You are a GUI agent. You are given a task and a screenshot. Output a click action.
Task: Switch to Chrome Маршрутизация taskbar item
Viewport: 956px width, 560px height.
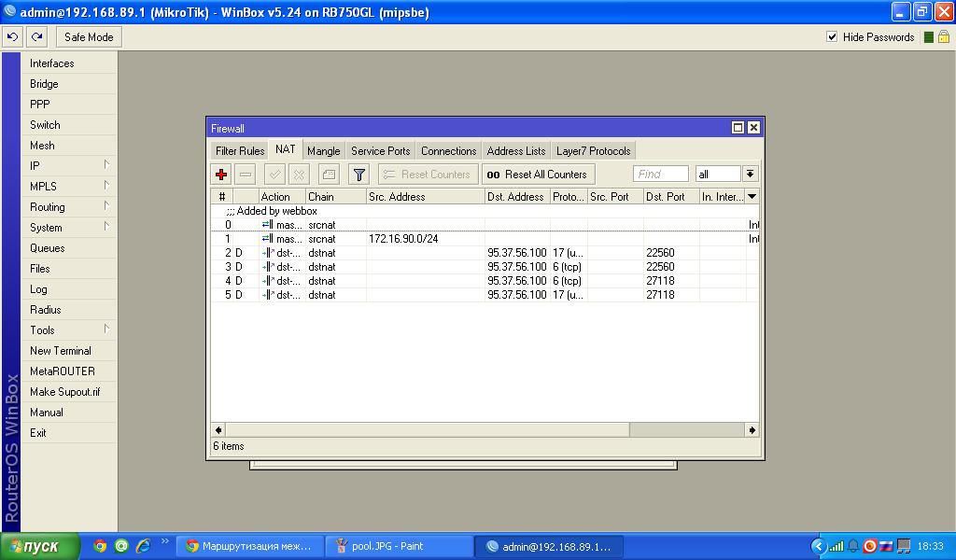coord(250,546)
